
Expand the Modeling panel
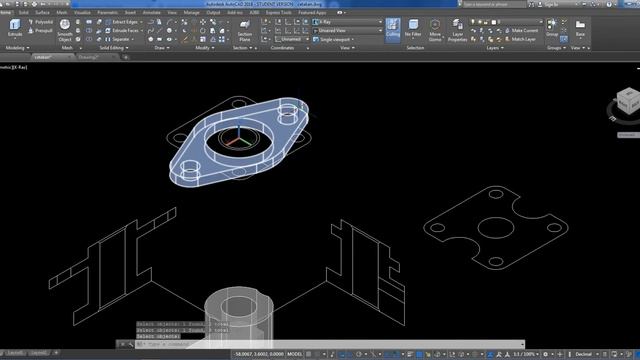click(17, 48)
